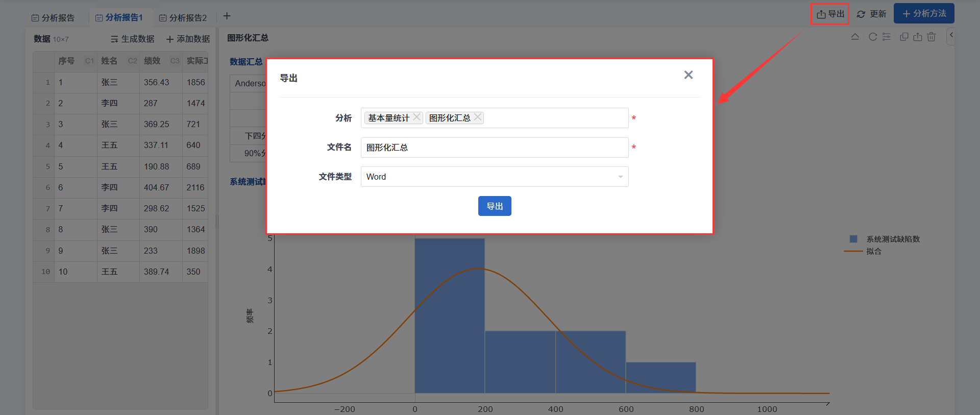
Task: Click 添加数据 add data
Action: click(188, 39)
